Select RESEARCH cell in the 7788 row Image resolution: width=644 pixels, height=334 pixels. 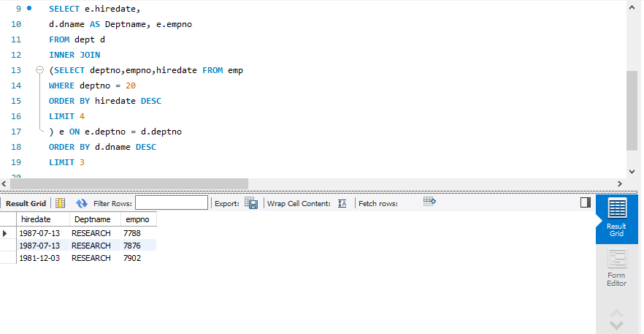pos(95,233)
